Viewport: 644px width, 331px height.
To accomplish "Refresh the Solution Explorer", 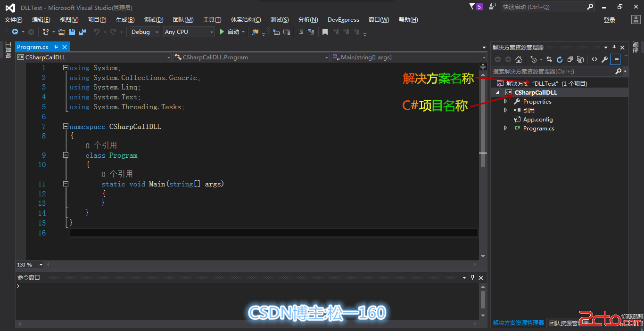I will (560, 59).
